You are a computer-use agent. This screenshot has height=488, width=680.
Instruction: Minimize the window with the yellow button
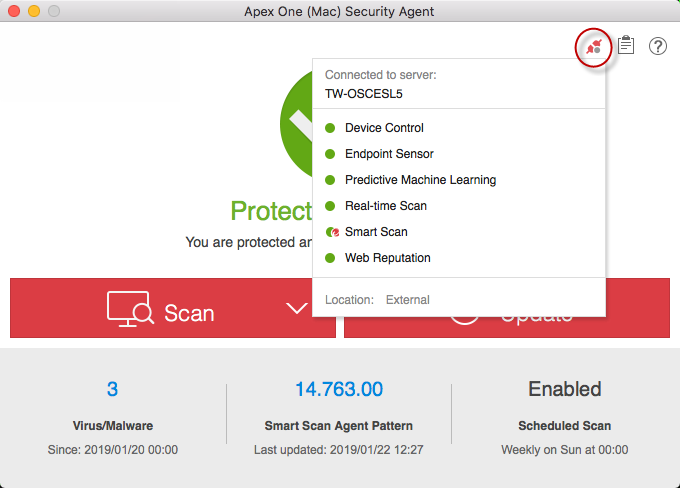(x=34, y=11)
